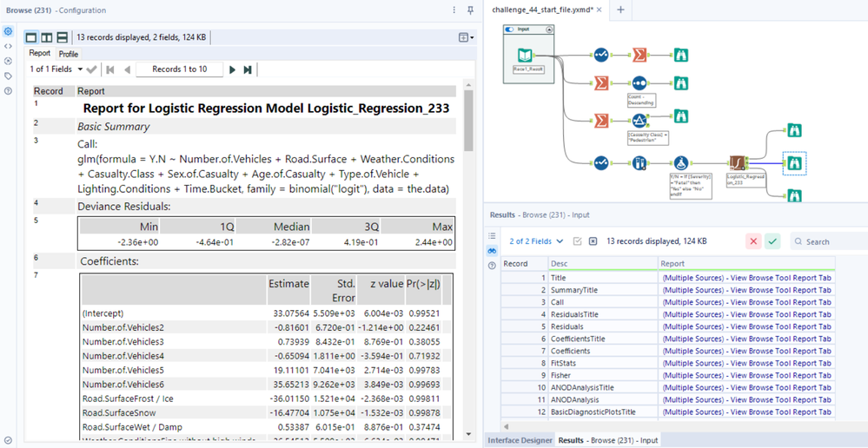
Task: Select the Sort tool labeled Count - Descending
Action: coord(639,83)
